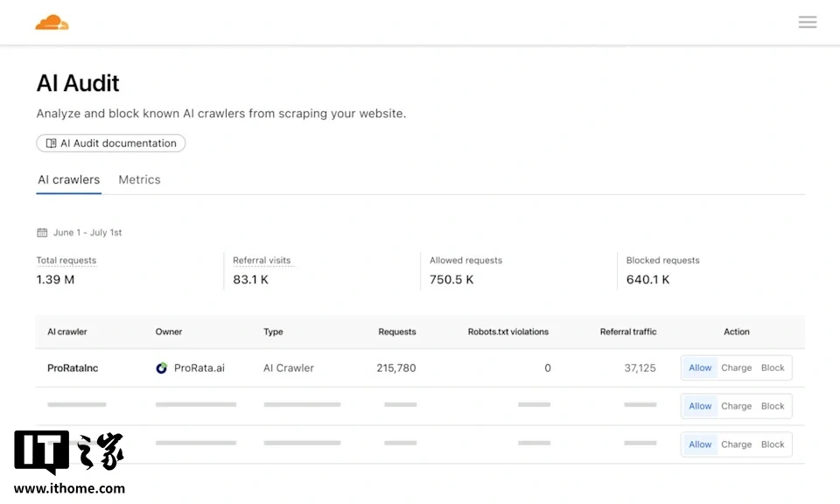
Task: Select Block for the ProRataInc crawler
Action: point(773,368)
